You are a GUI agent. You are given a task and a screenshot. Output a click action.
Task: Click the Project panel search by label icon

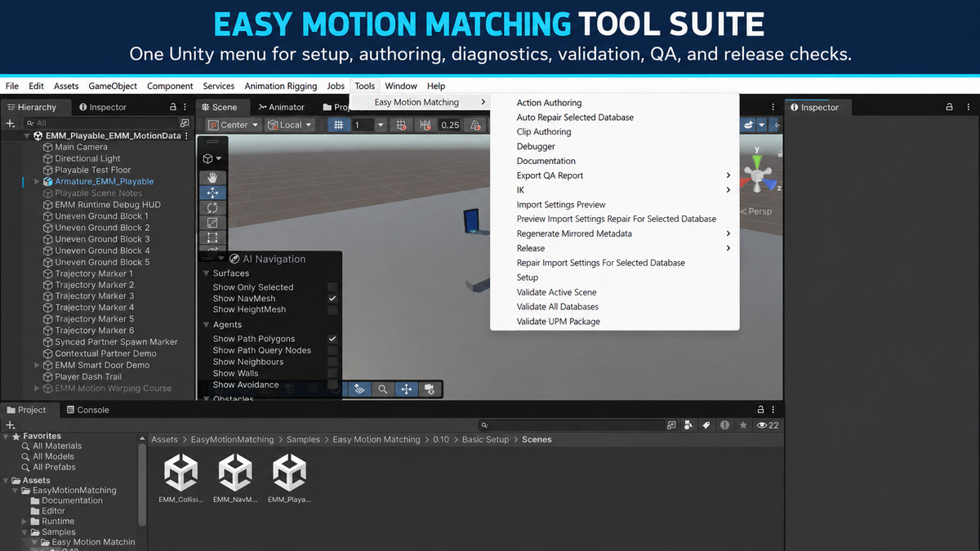[706, 425]
